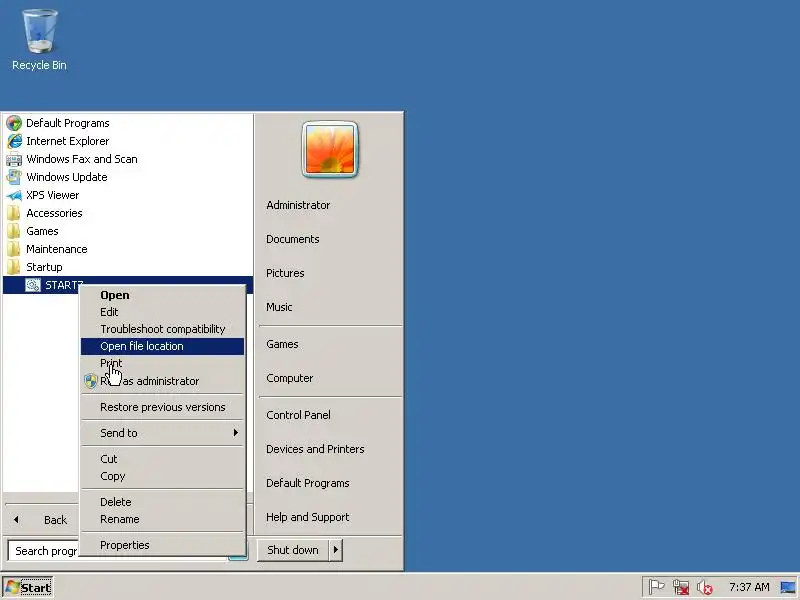This screenshot has width=800, height=600.
Task: Open Computer from the Start menu
Action: click(289, 378)
